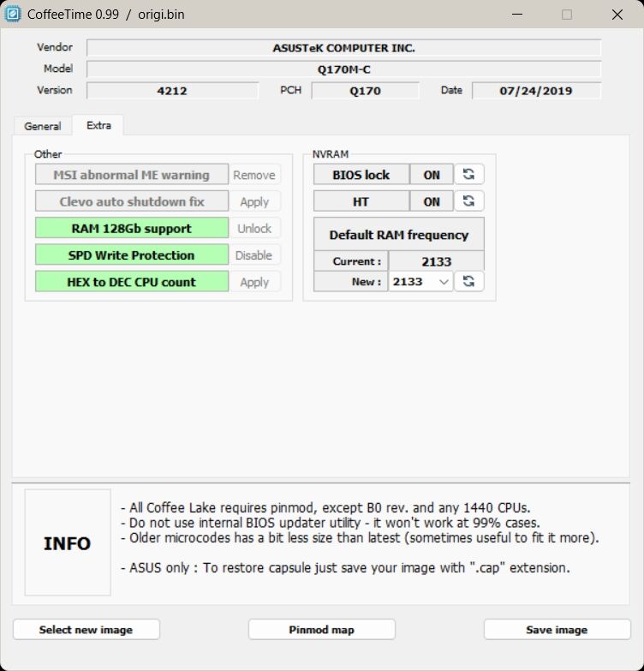
Task: Click the Version field 4212
Action: pos(172,90)
